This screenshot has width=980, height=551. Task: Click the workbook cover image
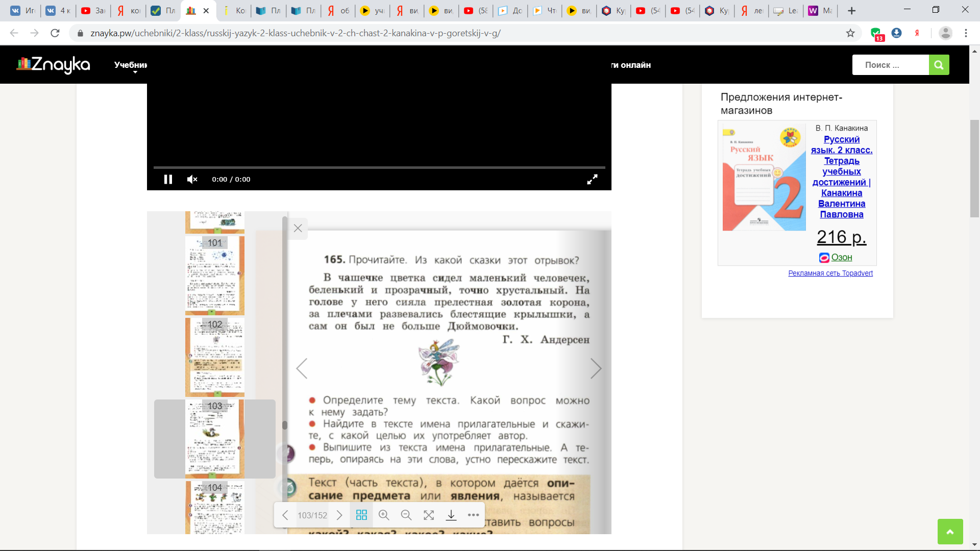(764, 178)
